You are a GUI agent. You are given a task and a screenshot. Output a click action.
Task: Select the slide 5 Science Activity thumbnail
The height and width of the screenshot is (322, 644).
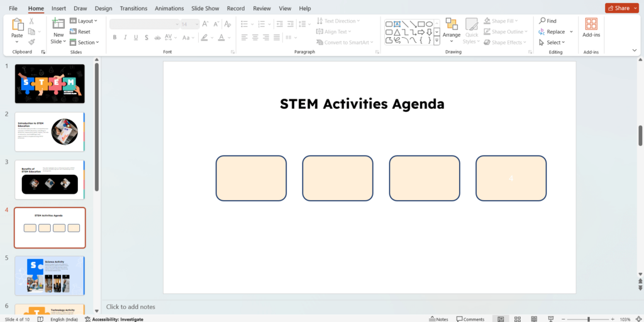(50, 275)
